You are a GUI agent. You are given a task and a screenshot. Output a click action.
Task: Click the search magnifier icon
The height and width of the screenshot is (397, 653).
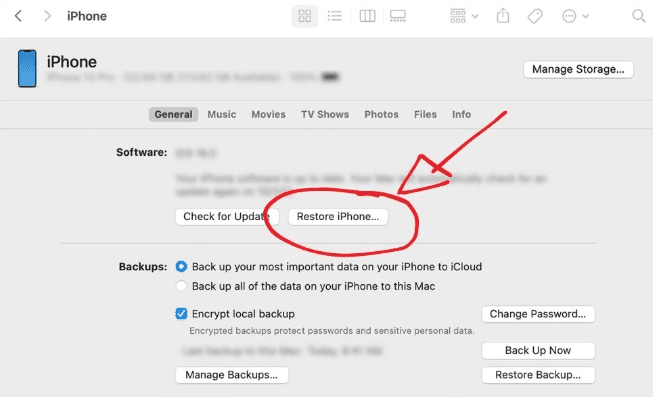coord(638,16)
